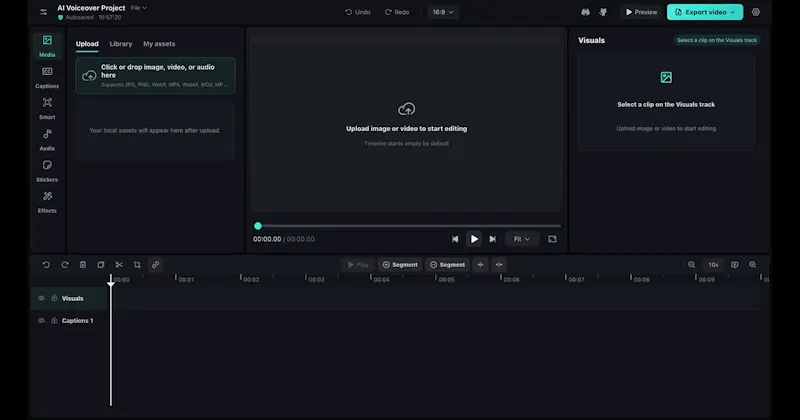This screenshot has width=800, height=420.
Task: Open the Smart tools sidebar panel
Action: pos(47,109)
